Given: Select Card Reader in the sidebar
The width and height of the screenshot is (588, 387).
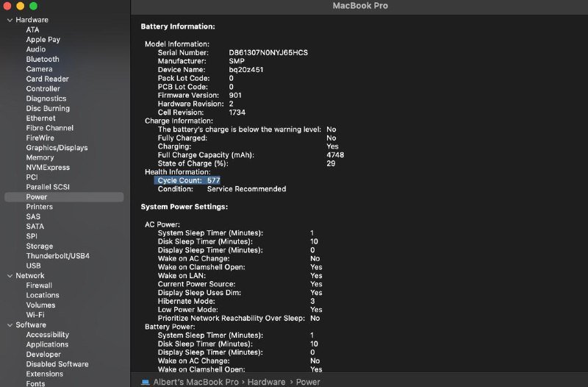Looking at the screenshot, I should pos(48,79).
